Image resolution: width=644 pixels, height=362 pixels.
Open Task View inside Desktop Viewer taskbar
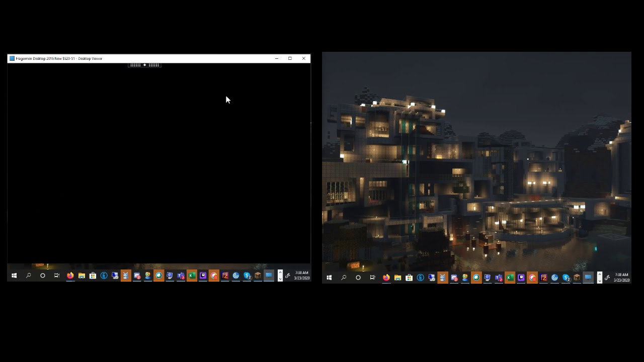(x=57, y=276)
